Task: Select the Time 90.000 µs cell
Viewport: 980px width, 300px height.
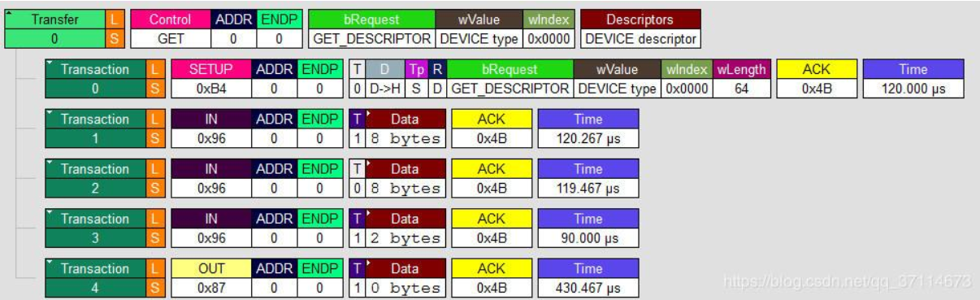Action: 588,228
